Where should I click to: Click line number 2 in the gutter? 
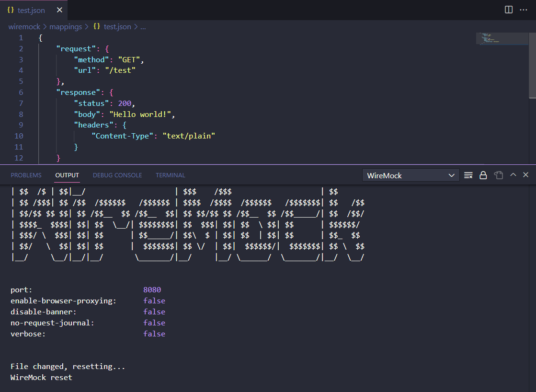(x=21, y=48)
